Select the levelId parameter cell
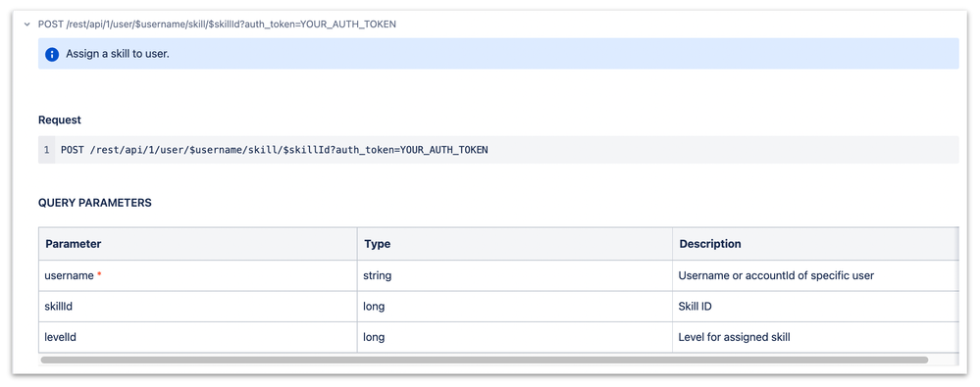 coord(198,337)
